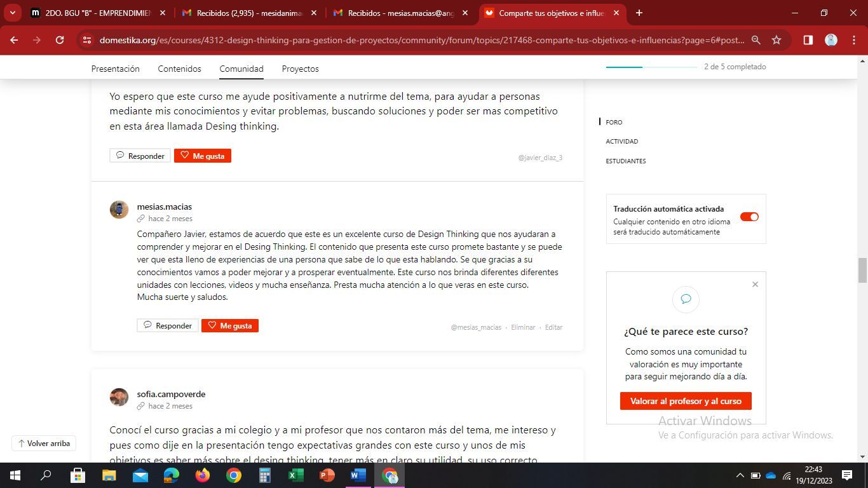Viewport: 868px width, 488px height.
Task: Open Word from taskbar
Action: [358, 475]
